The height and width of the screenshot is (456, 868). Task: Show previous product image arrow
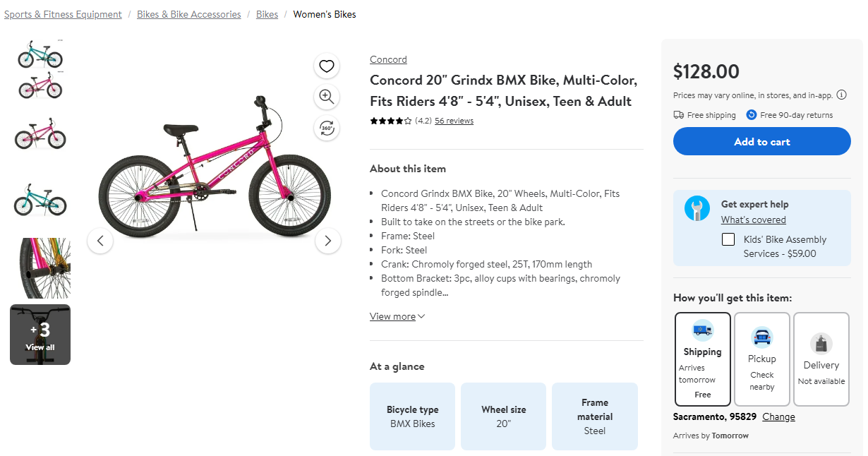pos(100,241)
